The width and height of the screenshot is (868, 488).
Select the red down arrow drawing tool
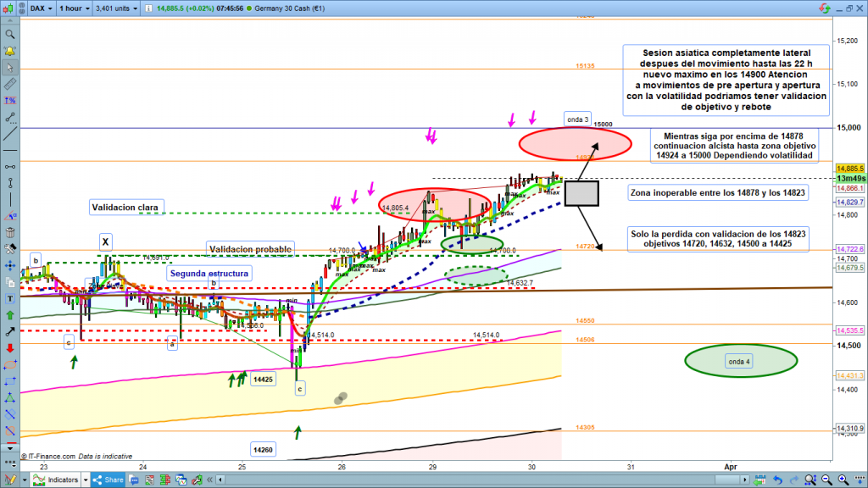10,347
